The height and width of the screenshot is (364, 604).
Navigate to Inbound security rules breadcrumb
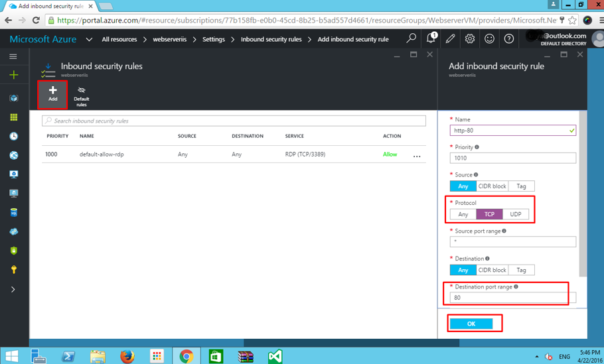click(x=271, y=39)
